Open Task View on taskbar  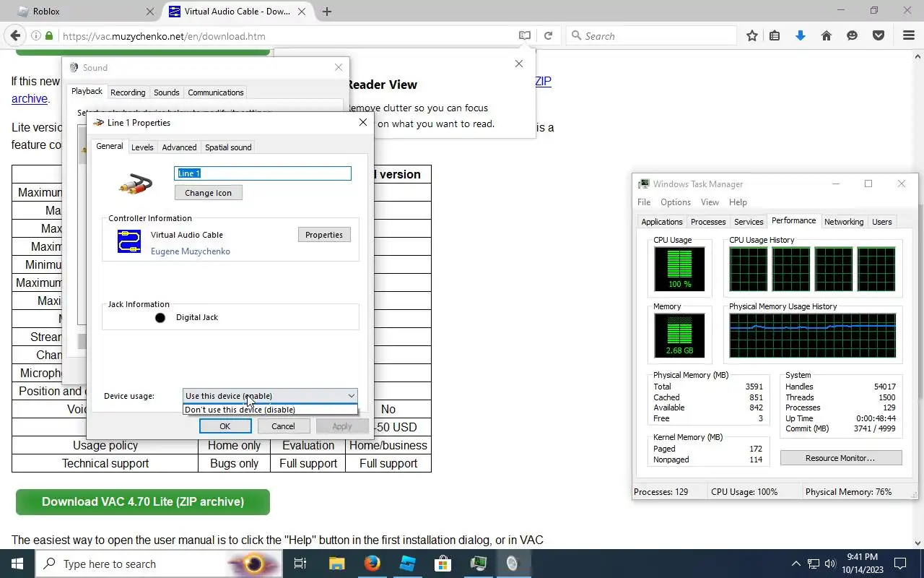point(300,564)
